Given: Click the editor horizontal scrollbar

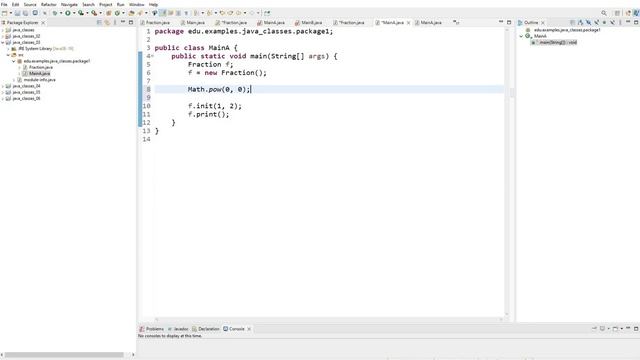Looking at the screenshot, I should point(329,319).
